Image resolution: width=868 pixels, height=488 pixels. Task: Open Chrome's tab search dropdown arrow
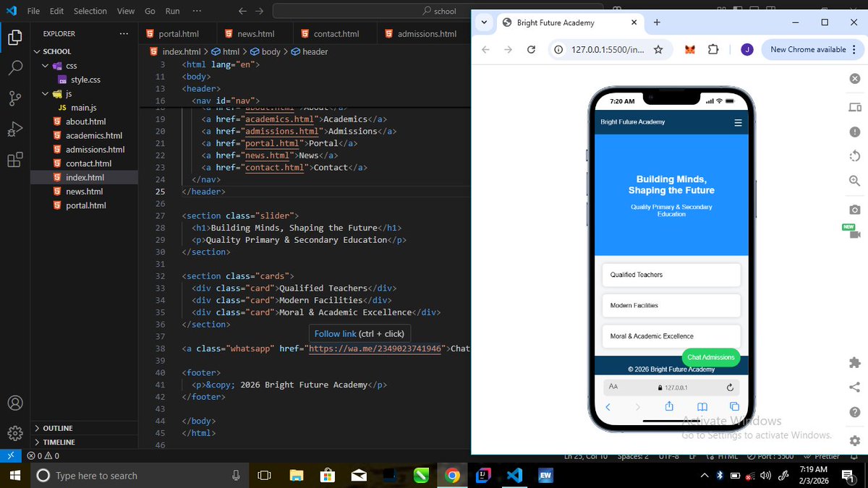coord(483,22)
